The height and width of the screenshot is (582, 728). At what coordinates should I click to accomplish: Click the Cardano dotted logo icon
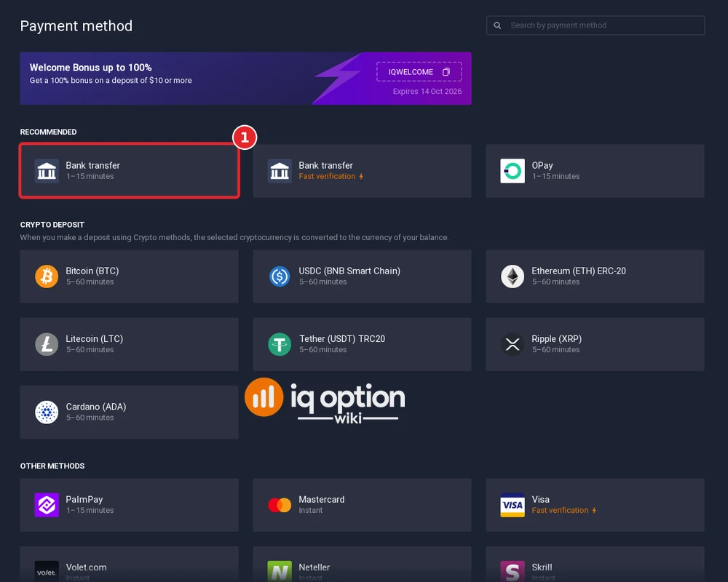tap(47, 412)
